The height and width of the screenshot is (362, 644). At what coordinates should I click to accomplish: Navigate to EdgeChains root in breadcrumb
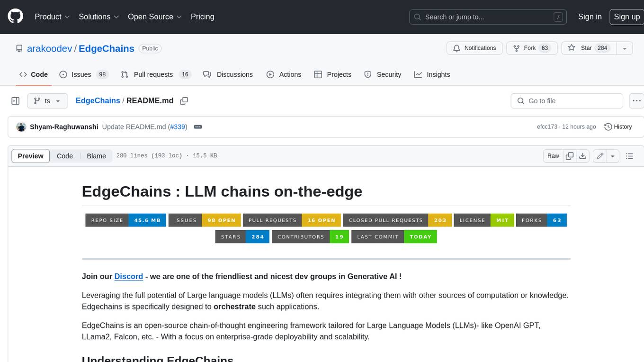coord(98,101)
